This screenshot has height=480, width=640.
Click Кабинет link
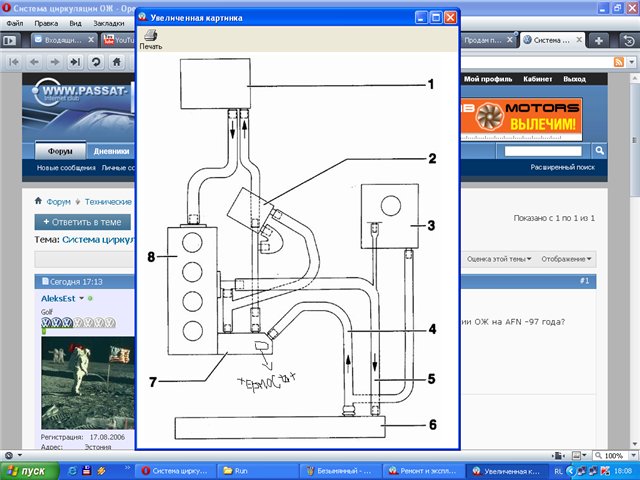coord(538,79)
